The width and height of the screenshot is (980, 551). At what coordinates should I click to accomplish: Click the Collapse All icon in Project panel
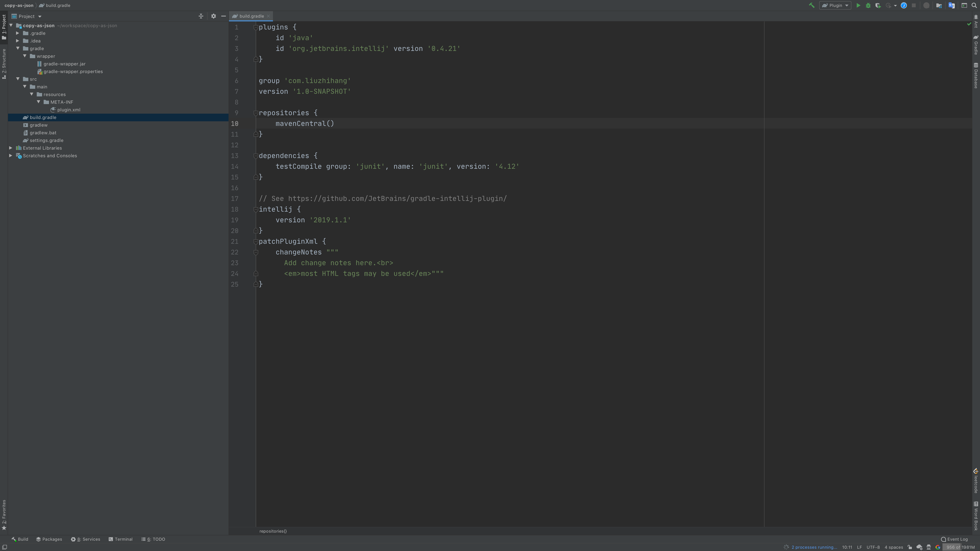(201, 16)
